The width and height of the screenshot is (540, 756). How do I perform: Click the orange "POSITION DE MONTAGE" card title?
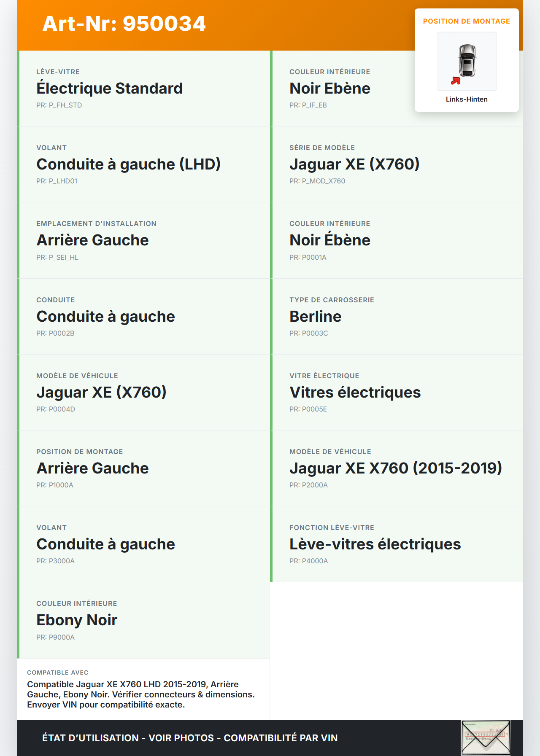coord(466,22)
